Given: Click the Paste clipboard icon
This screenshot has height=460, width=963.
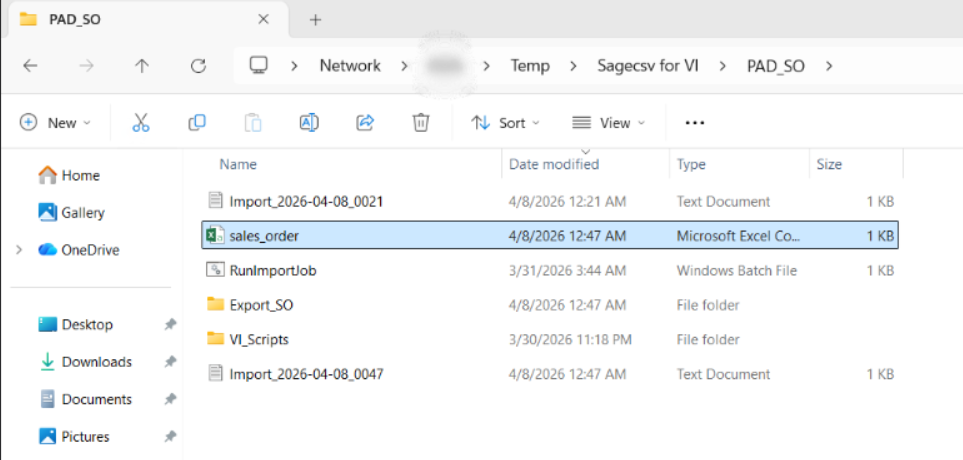Looking at the screenshot, I should click(x=253, y=123).
